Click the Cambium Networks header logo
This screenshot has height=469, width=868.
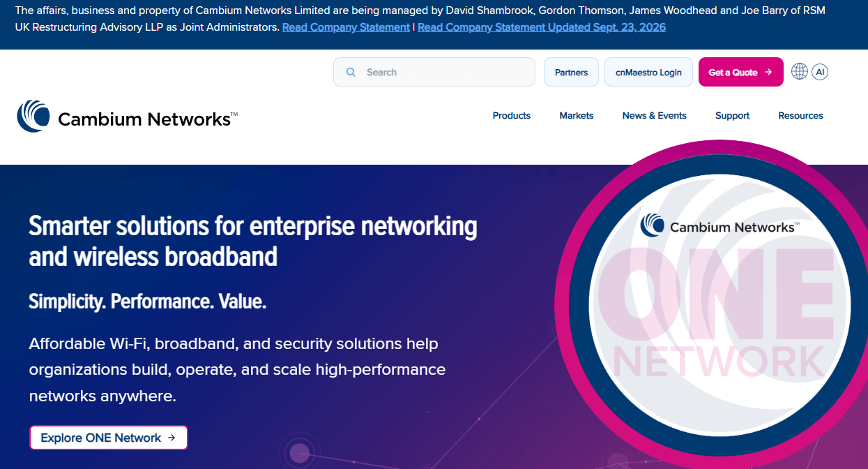(127, 117)
